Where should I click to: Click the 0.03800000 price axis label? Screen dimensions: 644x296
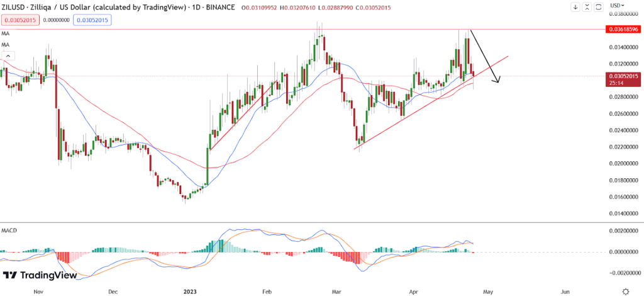click(625, 14)
